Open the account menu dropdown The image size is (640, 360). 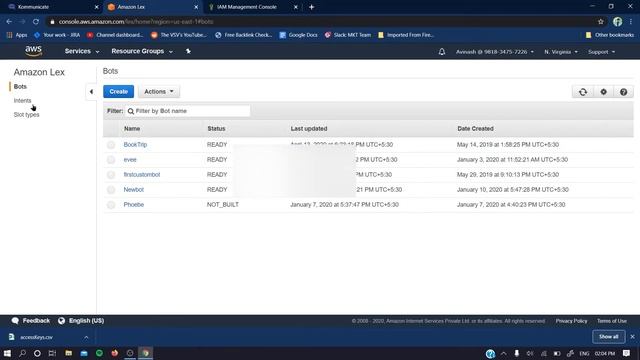tap(495, 52)
